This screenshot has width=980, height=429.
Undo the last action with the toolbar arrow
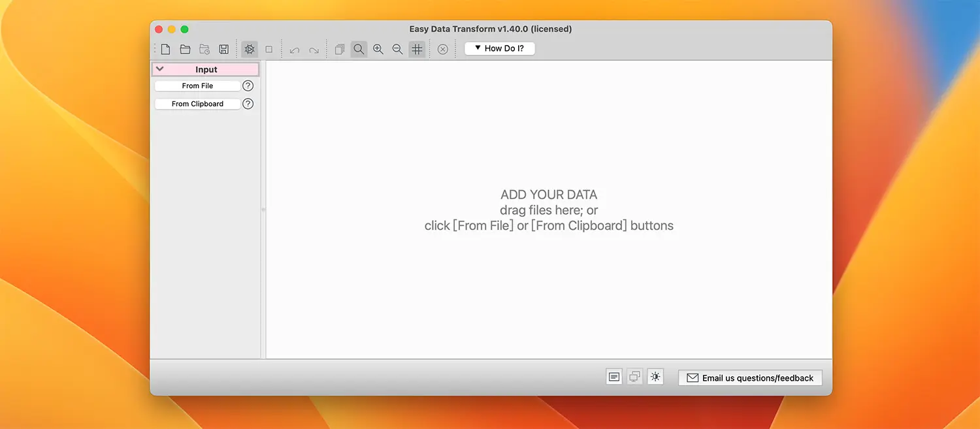point(295,50)
